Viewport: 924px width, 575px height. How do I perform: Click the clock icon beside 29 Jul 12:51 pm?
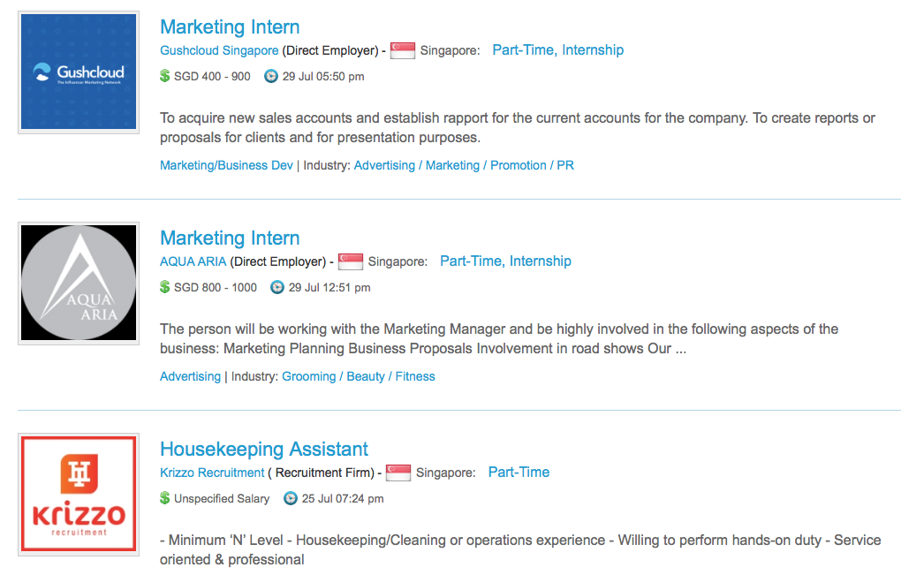pyautogui.click(x=277, y=287)
